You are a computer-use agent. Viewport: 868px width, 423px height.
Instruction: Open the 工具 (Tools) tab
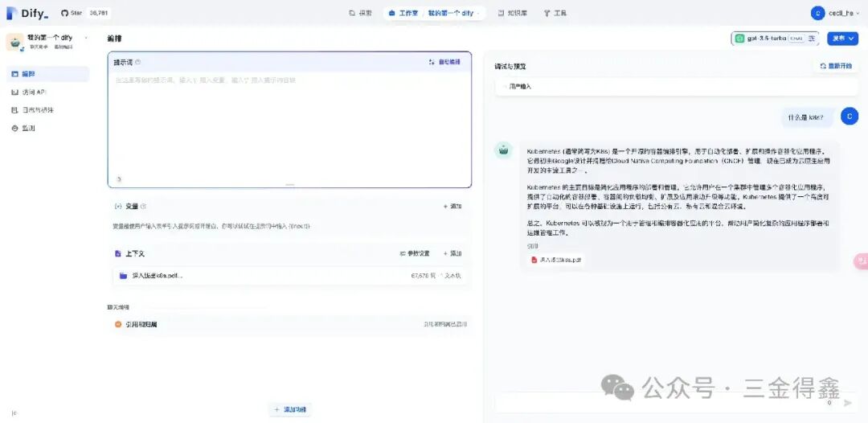tap(555, 13)
